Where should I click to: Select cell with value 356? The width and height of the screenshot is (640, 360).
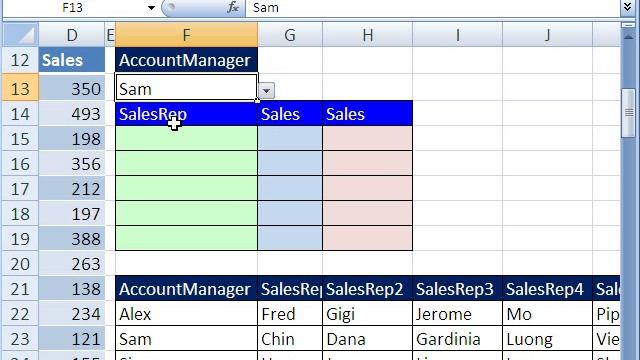click(x=72, y=164)
